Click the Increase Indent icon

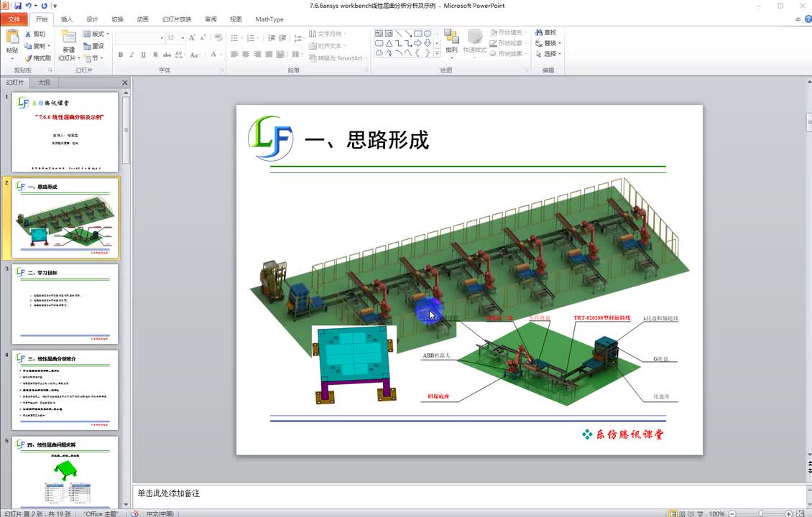(x=282, y=38)
